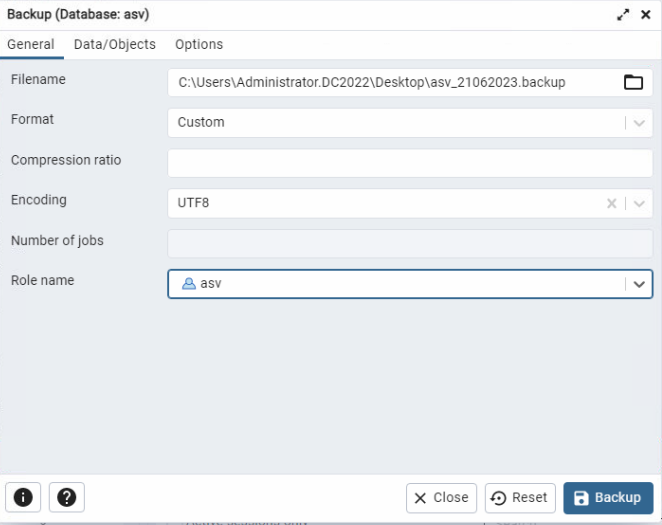Maximize the Backup dialog
This screenshot has height=525, width=662.
click(624, 15)
